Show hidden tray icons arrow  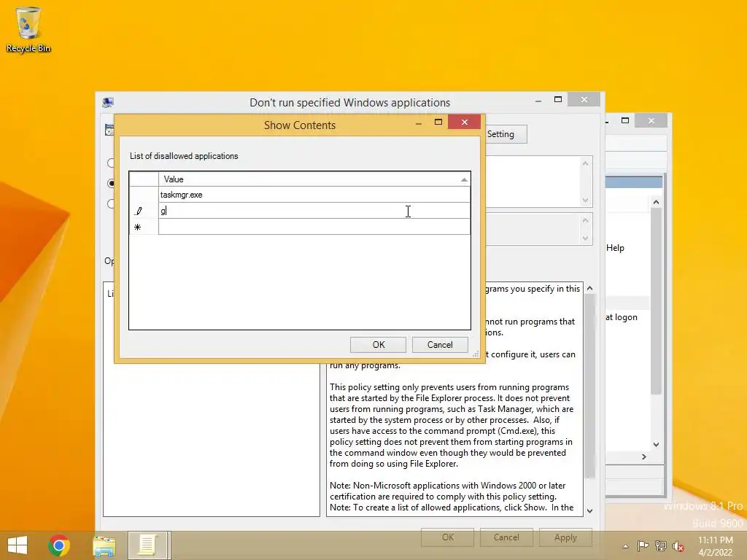pyautogui.click(x=625, y=546)
